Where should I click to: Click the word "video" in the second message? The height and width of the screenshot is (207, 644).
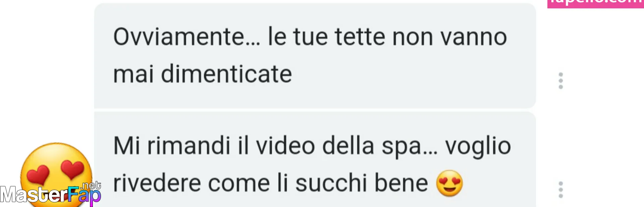pyautogui.click(x=285, y=146)
